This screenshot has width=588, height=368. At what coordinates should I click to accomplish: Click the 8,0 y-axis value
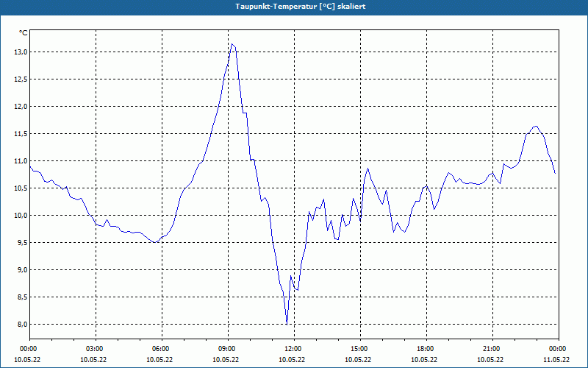coord(23,324)
